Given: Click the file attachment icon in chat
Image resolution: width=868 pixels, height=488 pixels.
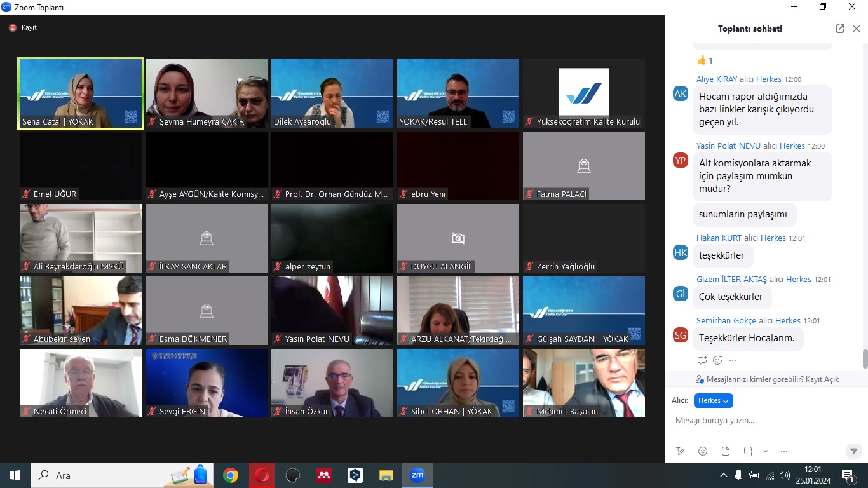Looking at the screenshot, I should pyautogui.click(x=726, y=451).
